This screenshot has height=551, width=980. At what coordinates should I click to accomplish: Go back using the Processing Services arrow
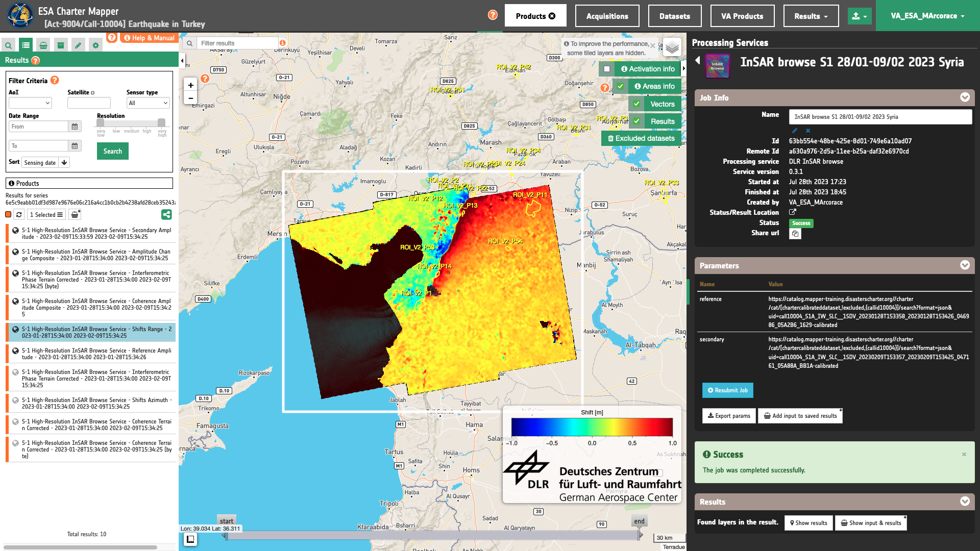point(697,61)
